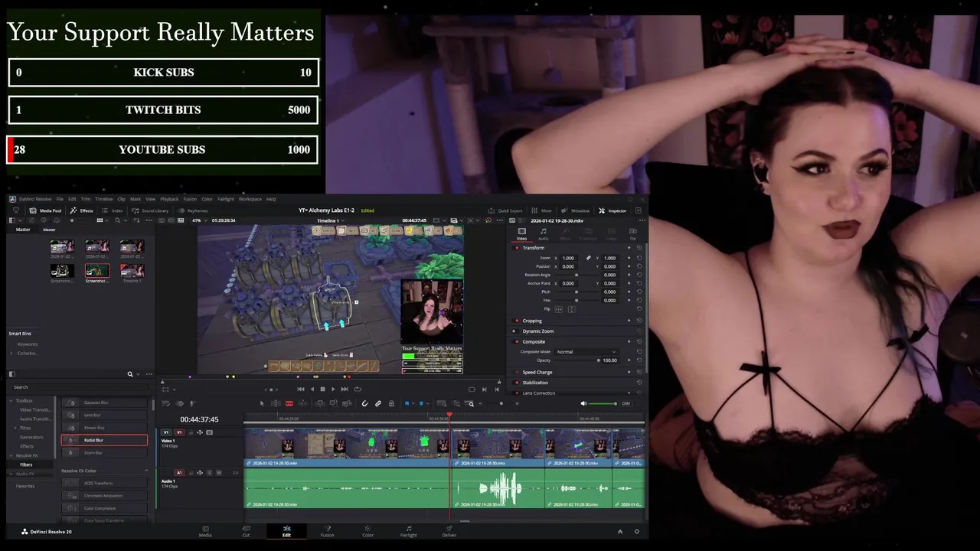
Task: Toggle the Stabilization enable switch
Action: 516,383
